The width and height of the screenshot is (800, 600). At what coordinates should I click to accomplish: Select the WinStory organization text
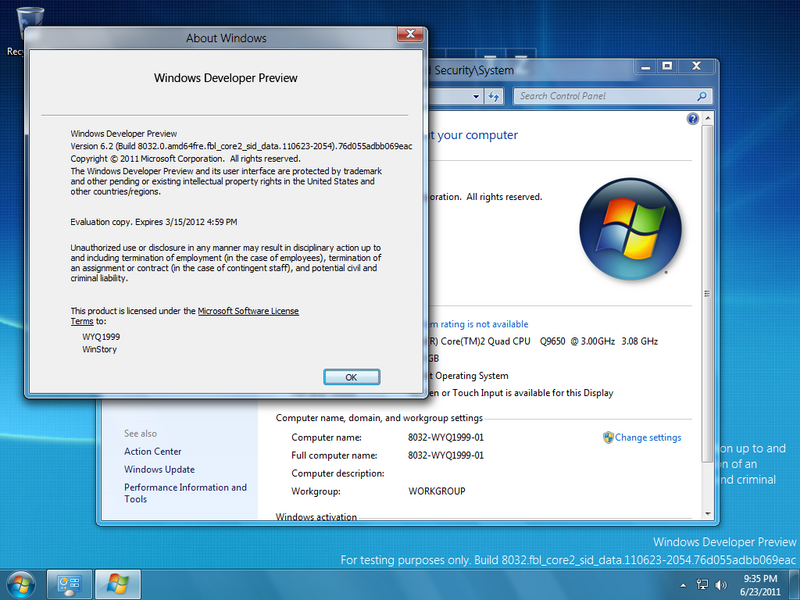pyautogui.click(x=99, y=349)
